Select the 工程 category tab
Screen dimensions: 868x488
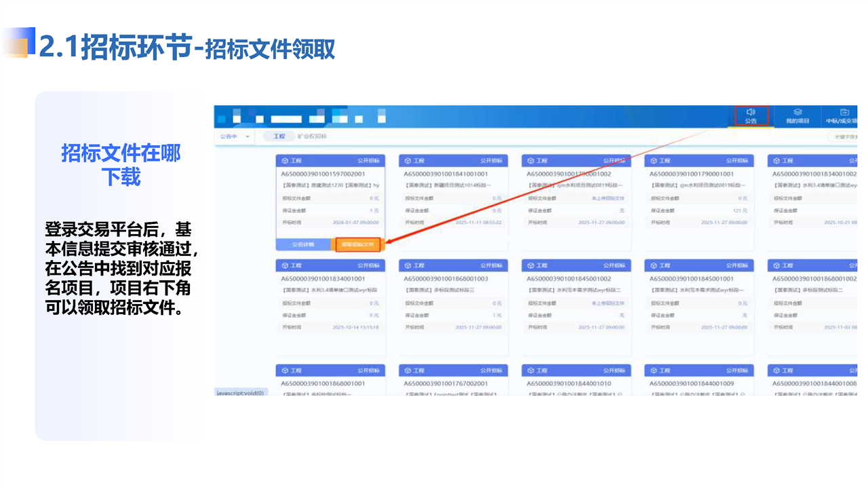click(x=279, y=136)
